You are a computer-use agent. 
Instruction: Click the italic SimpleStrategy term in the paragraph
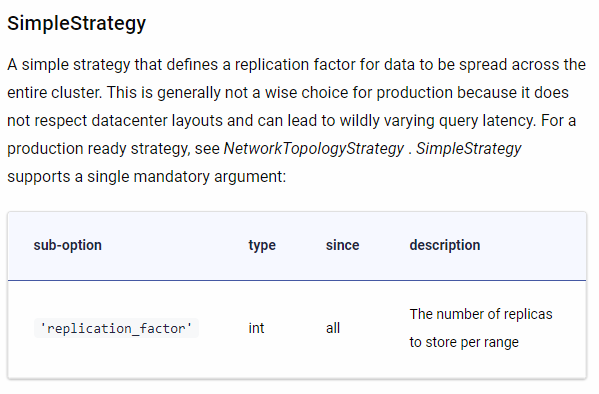[x=469, y=149]
